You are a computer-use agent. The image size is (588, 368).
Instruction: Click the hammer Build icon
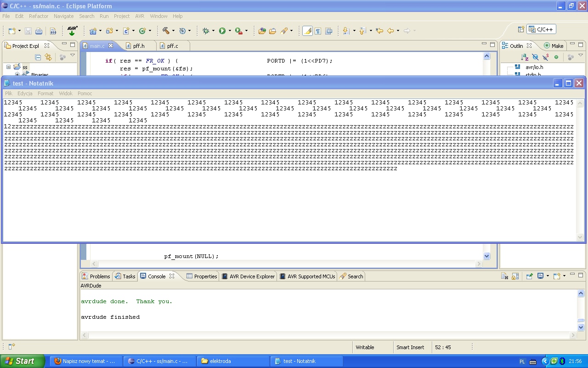(x=166, y=31)
